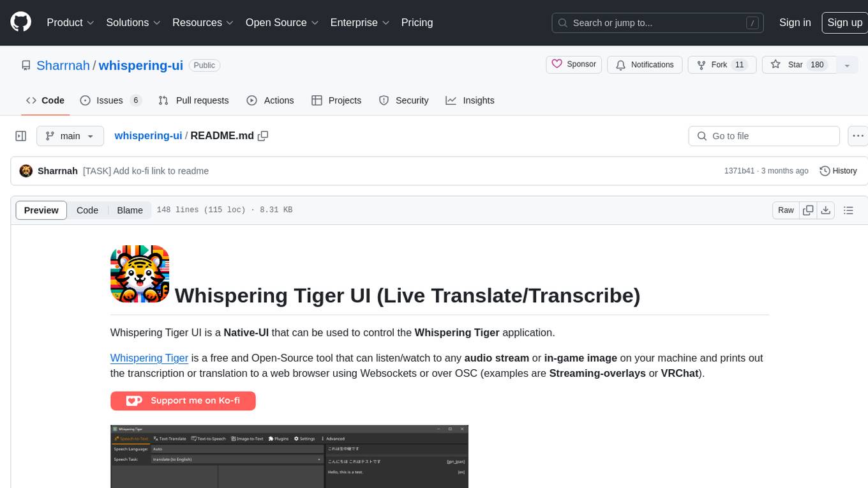The width and height of the screenshot is (868, 488).
Task: Click the Whispering Tiger logo image
Action: click(140, 274)
